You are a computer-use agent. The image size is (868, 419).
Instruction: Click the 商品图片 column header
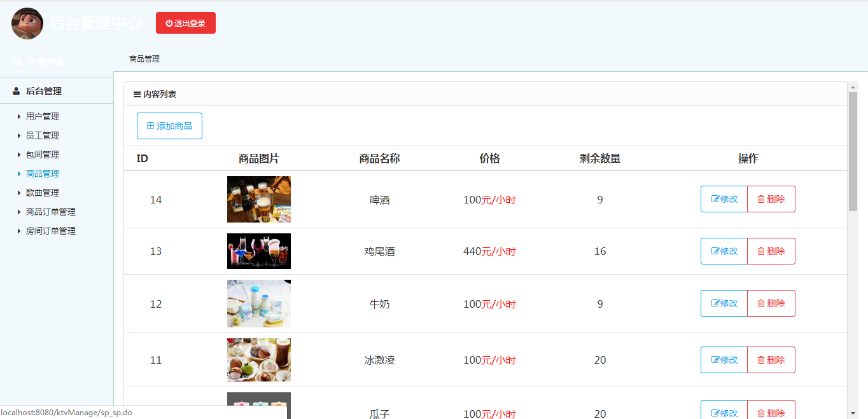pos(259,158)
